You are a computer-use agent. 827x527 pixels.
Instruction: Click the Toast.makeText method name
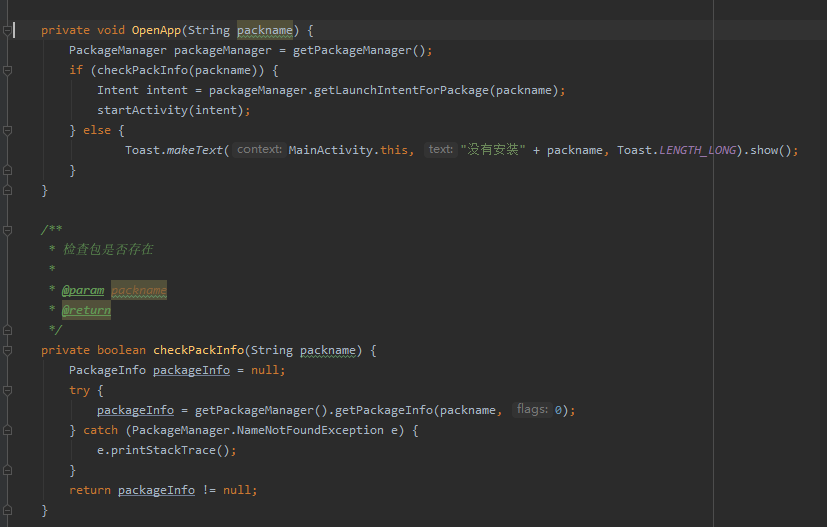click(x=194, y=150)
